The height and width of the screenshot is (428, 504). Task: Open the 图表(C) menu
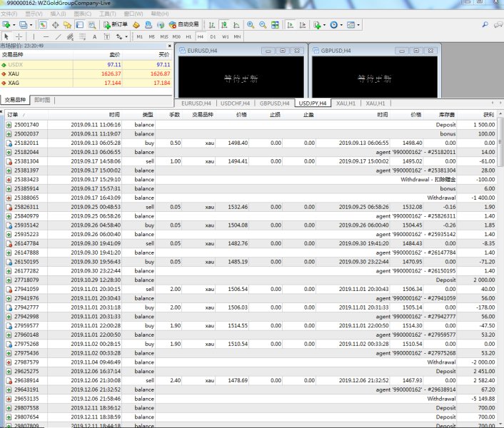coord(83,14)
